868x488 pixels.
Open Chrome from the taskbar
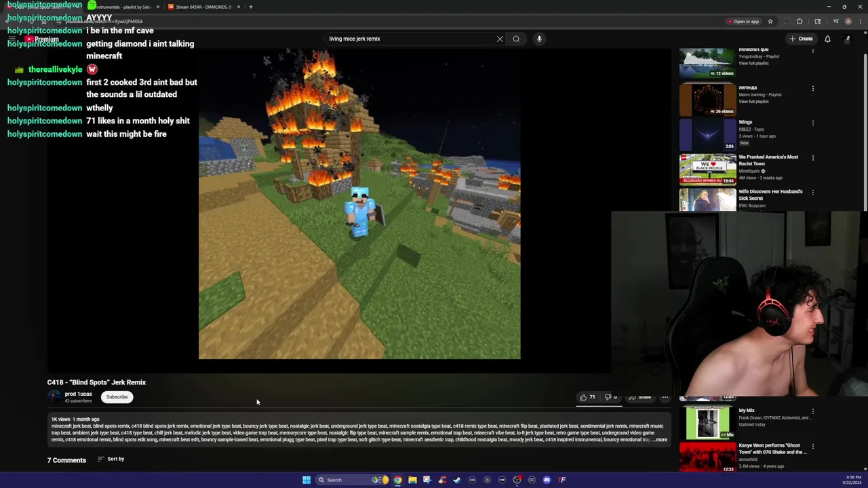397,480
